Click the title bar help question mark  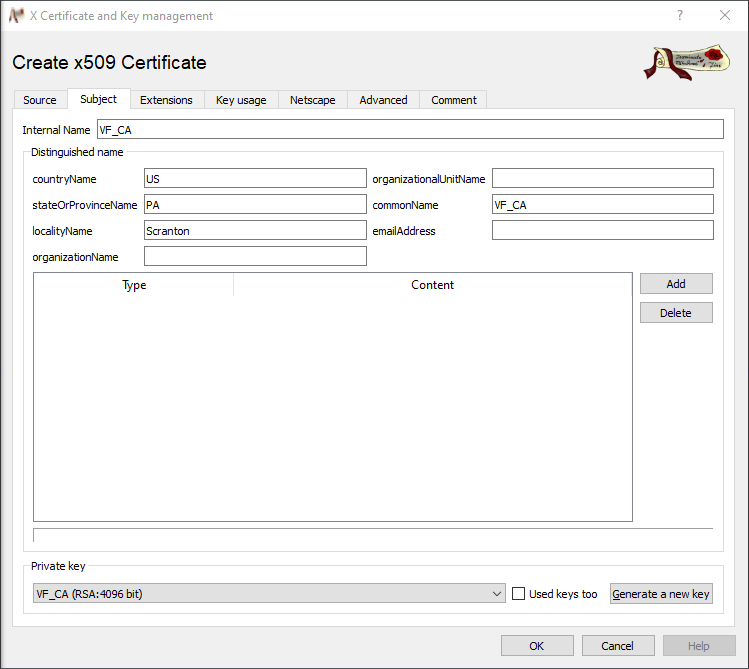pyautogui.click(x=680, y=16)
